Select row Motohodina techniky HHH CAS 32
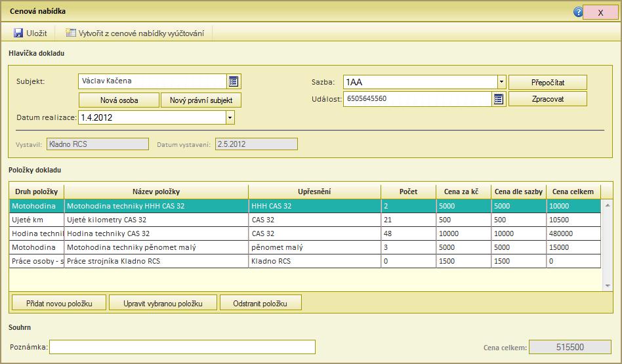The height and width of the screenshot is (364, 622). point(304,206)
